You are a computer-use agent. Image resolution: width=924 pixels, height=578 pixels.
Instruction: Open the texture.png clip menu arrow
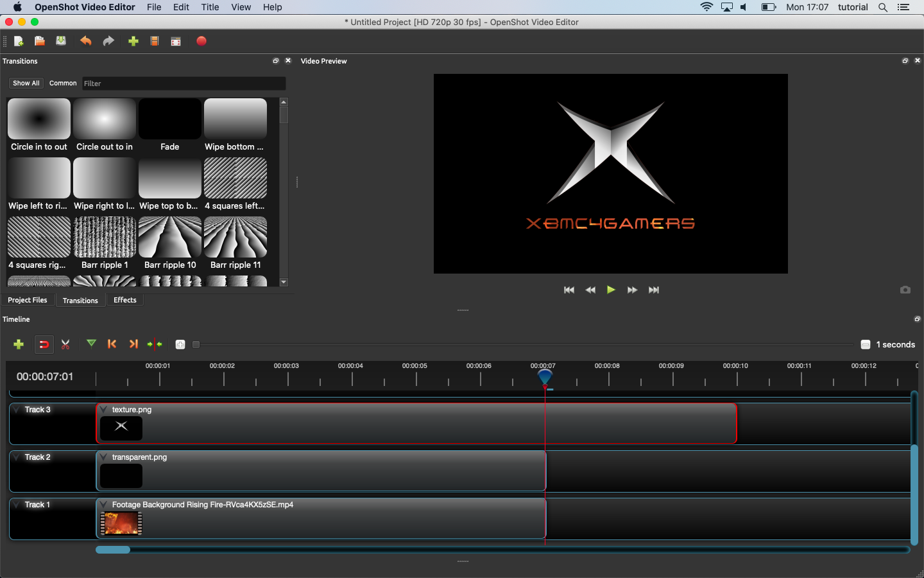tap(104, 410)
